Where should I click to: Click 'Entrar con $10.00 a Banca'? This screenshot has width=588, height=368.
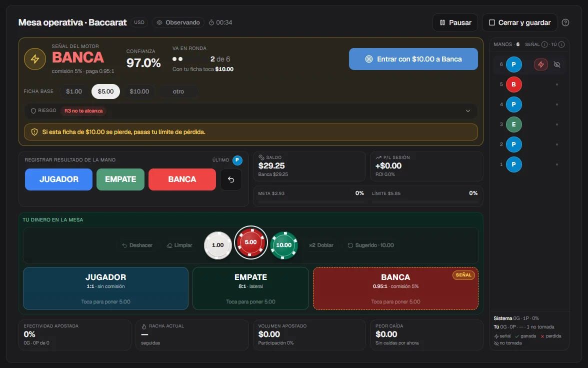[413, 59]
